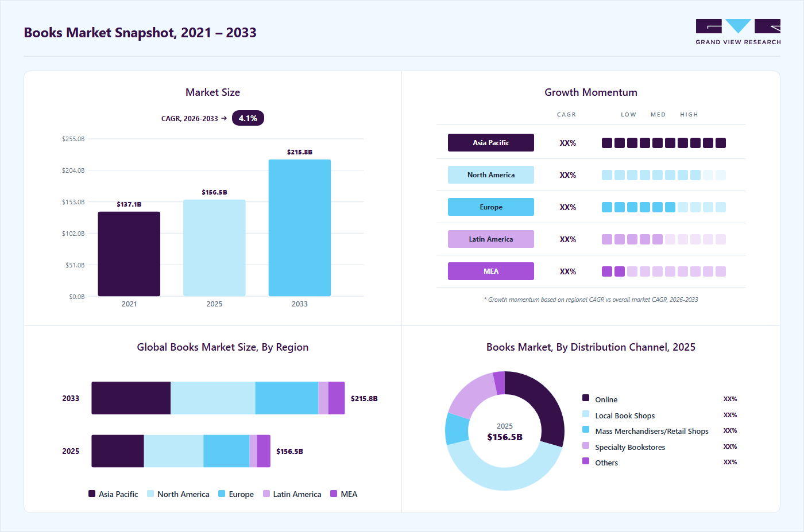This screenshot has width=804, height=532.
Task: Click the $137.1B label above the 2021 bar
Action: [x=129, y=204]
